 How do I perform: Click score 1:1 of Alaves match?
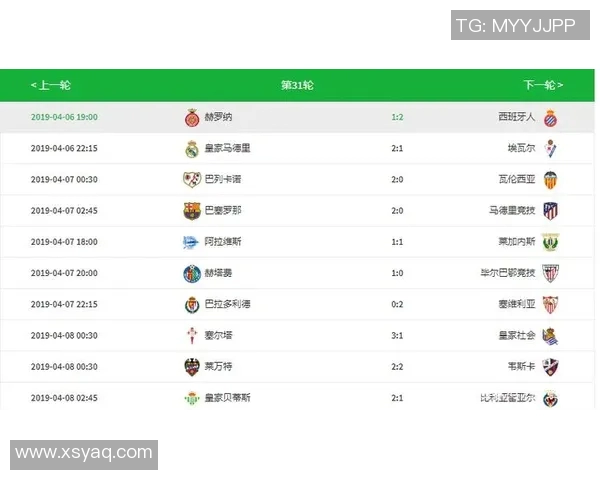pos(397,242)
